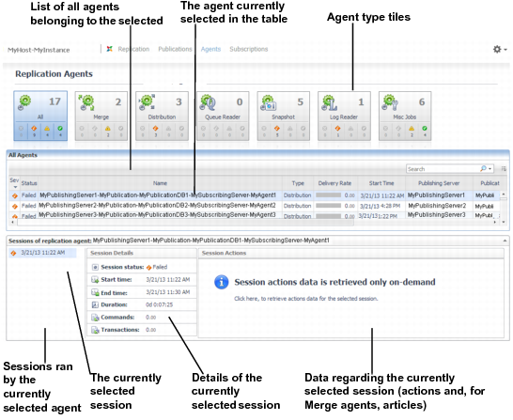Click the Session Actions header

[225, 253]
